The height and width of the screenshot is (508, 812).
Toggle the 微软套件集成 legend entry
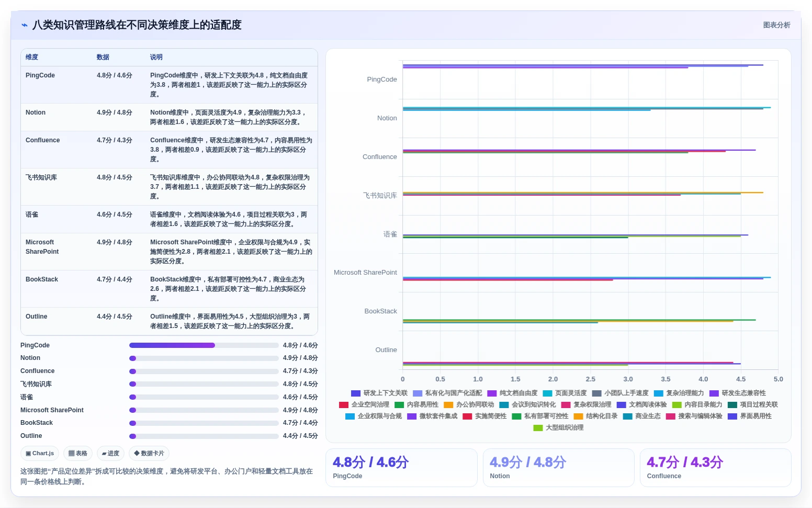(432, 416)
